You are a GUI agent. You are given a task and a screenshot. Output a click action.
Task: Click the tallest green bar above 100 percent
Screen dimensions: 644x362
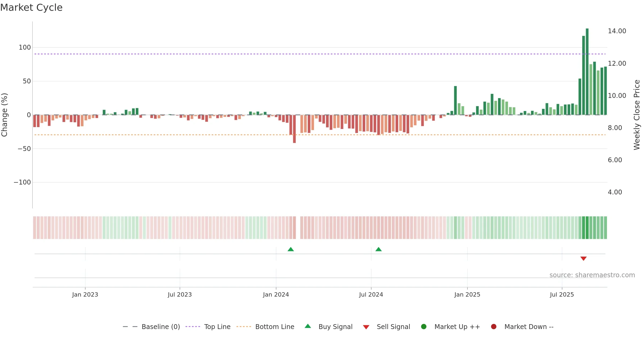[587, 72]
